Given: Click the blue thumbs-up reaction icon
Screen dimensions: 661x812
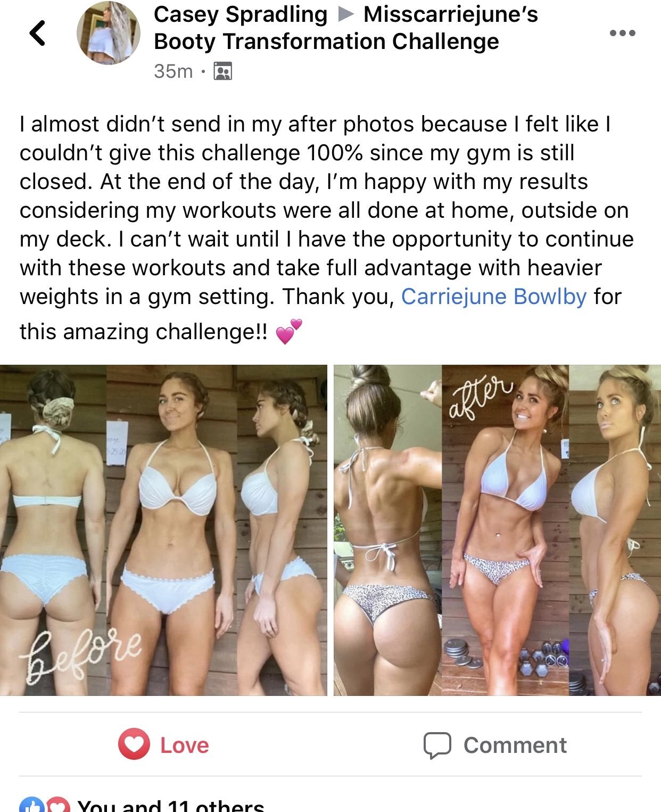Looking at the screenshot, I should point(32,805).
